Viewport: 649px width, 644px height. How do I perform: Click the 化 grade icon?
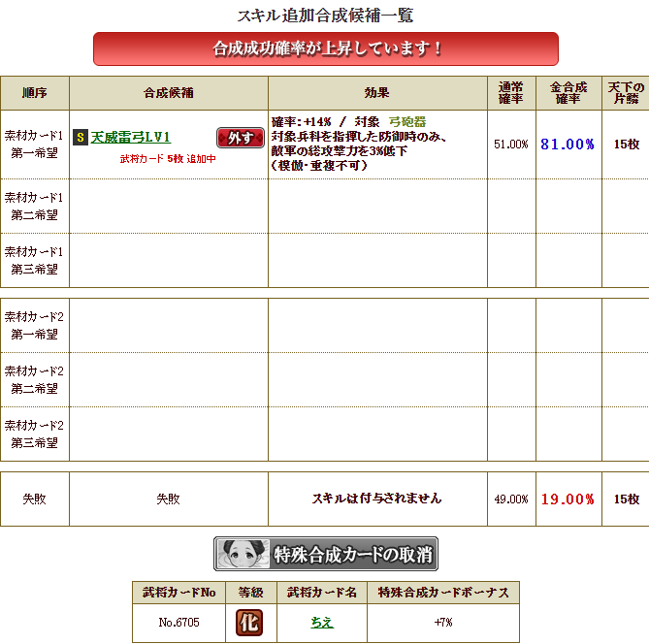249,623
